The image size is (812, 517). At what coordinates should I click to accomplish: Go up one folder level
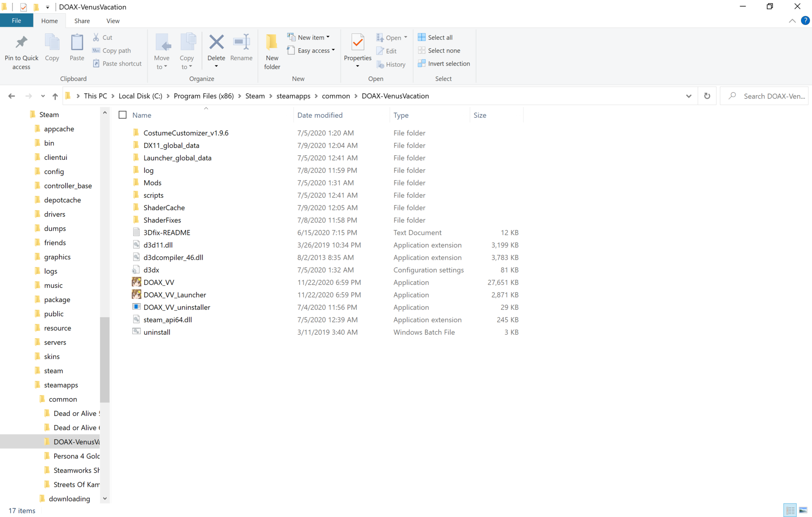55,96
